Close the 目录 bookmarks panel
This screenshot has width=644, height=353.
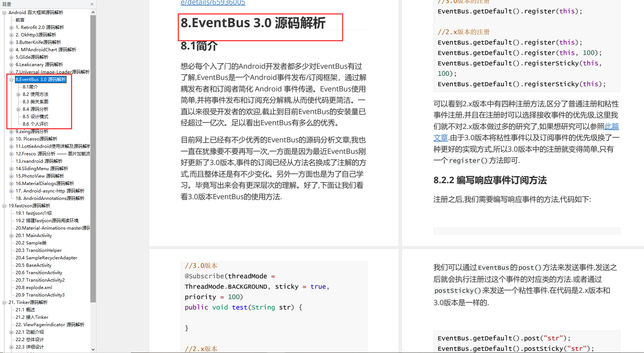coord(92,4)
